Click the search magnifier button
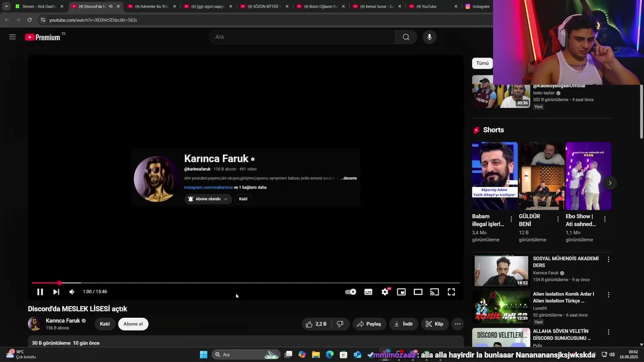This screenshot has width=644, height=362. [x=406, y=37]
